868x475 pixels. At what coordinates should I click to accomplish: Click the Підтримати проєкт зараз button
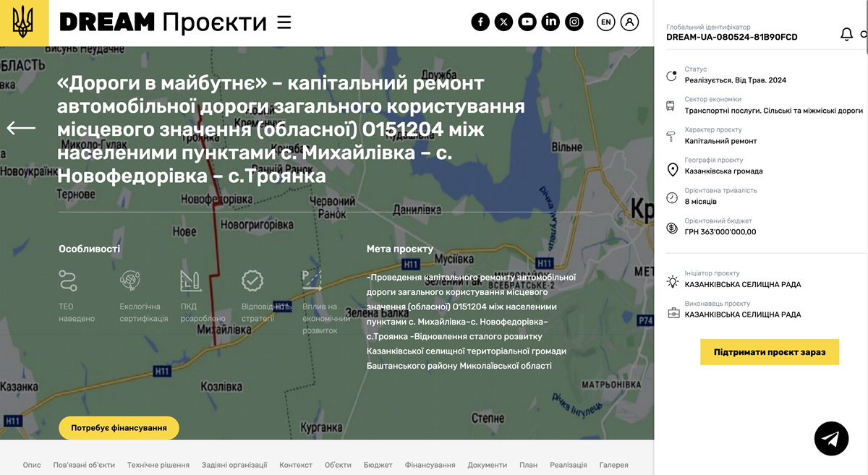(769, 352)
